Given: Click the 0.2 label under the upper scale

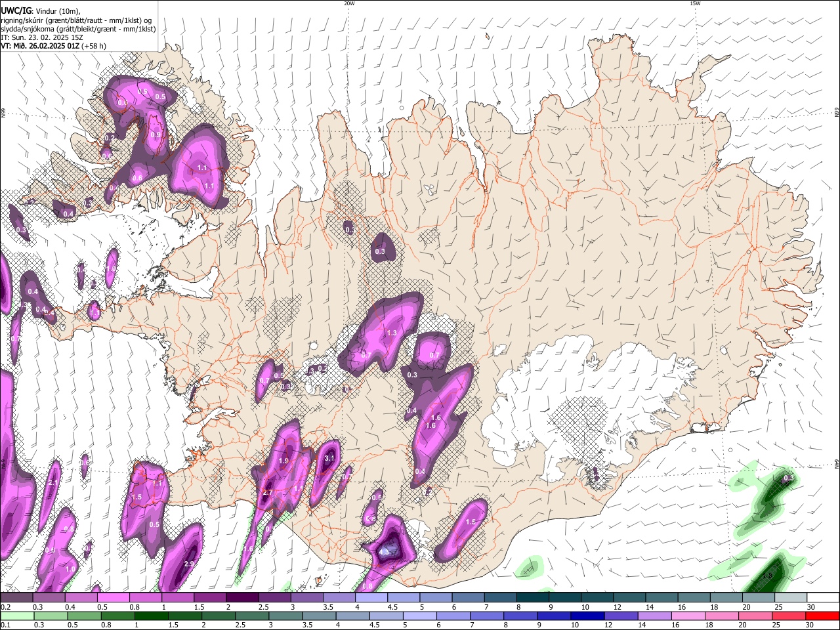Looking at the screenshot, I should point(5,607).
